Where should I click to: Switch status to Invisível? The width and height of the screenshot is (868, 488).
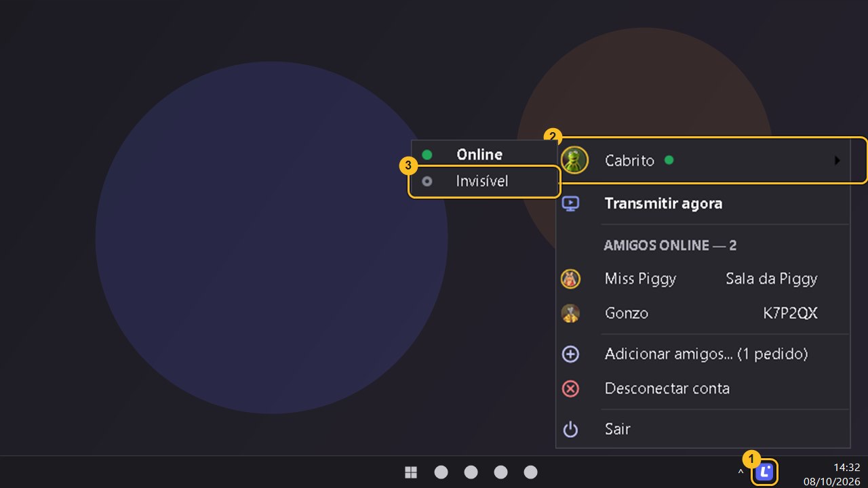click(x=484, y=182)
